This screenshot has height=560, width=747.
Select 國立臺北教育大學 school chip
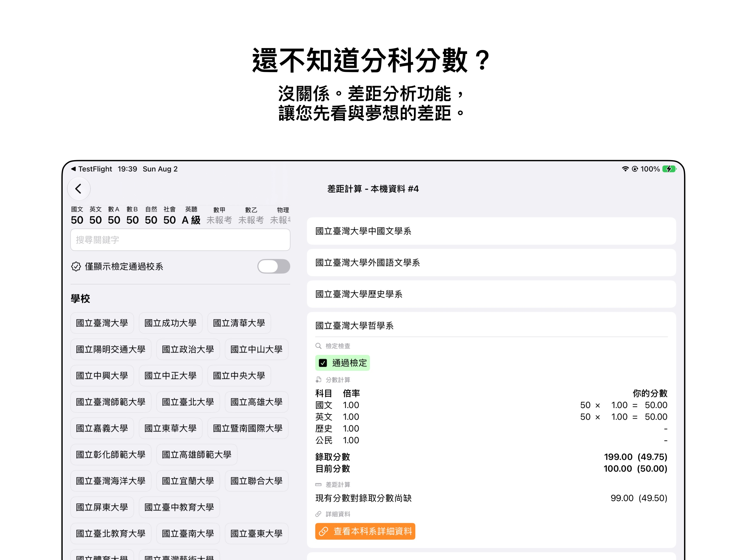(111, 534)
